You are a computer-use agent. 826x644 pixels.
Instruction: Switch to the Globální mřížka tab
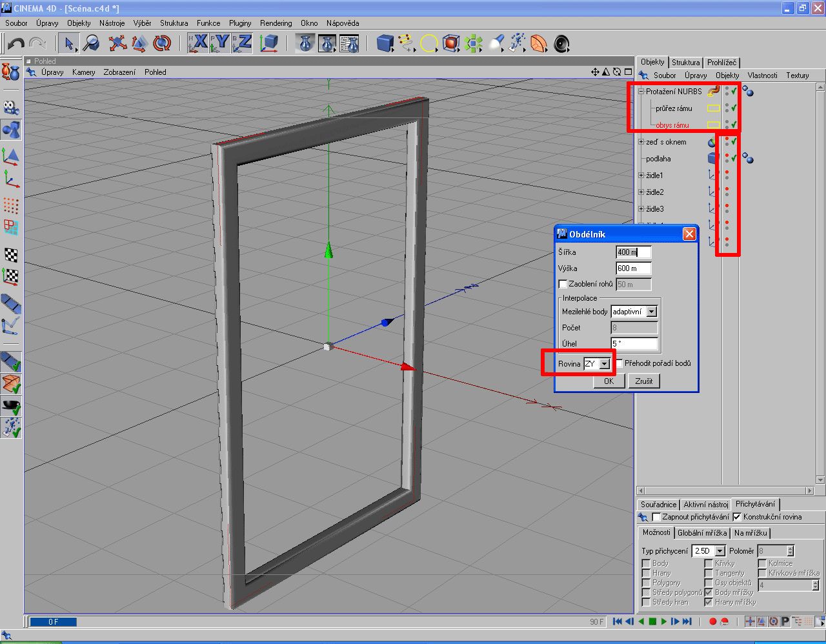702,533
